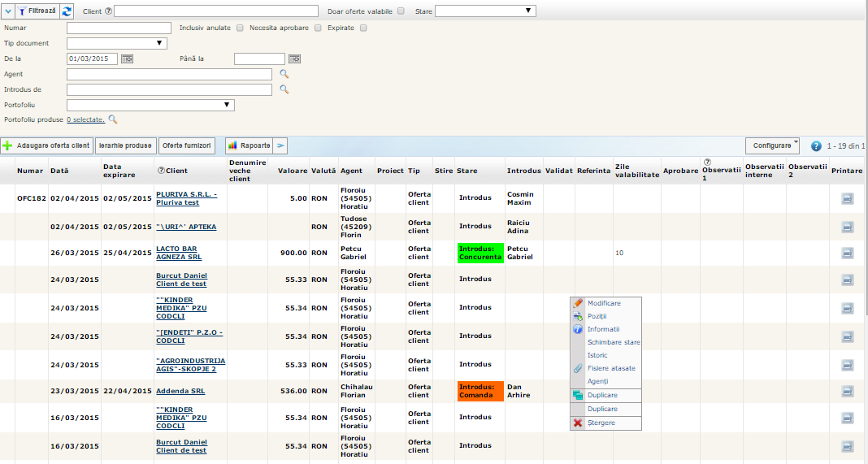Image resolution: width=868 pixels, height=464 pixels.
Task: Click green Introdus: Concurenta status cell
Action: point(480,253)
